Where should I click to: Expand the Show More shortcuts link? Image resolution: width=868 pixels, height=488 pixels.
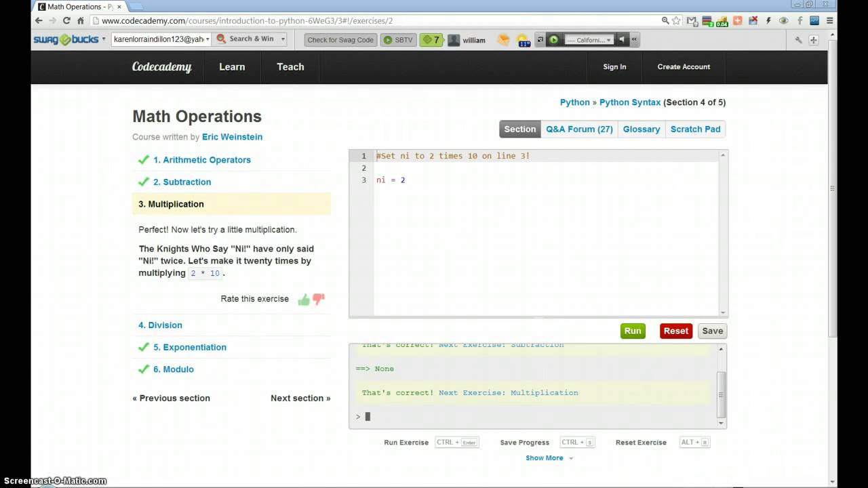[549, 458]
